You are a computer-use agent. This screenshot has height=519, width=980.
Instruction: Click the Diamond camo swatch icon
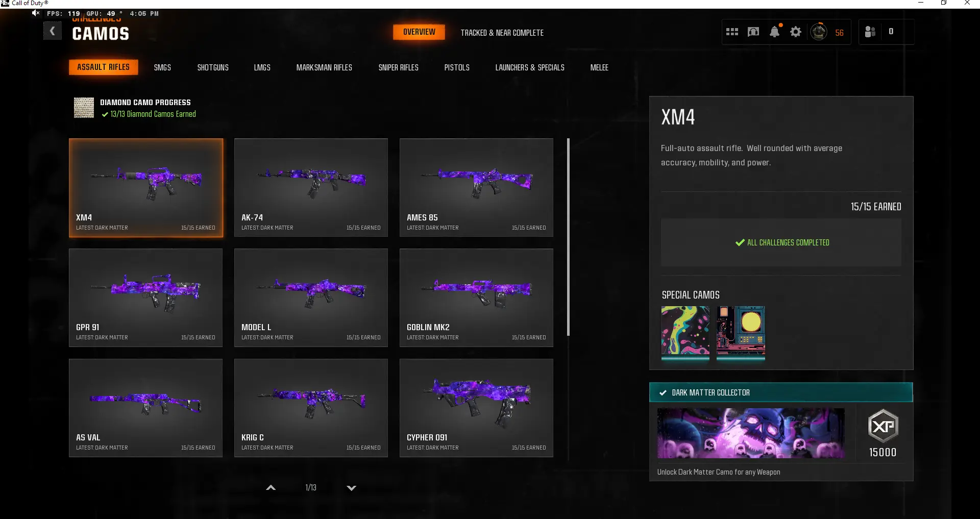[x=84, y=108]
